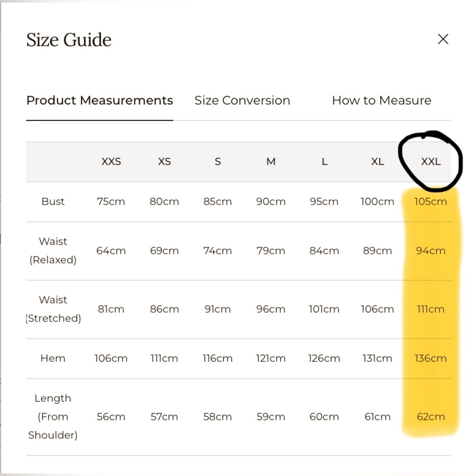Click the circled XXL column header
The image size is (476, 476).
click(x=431, y=161)
